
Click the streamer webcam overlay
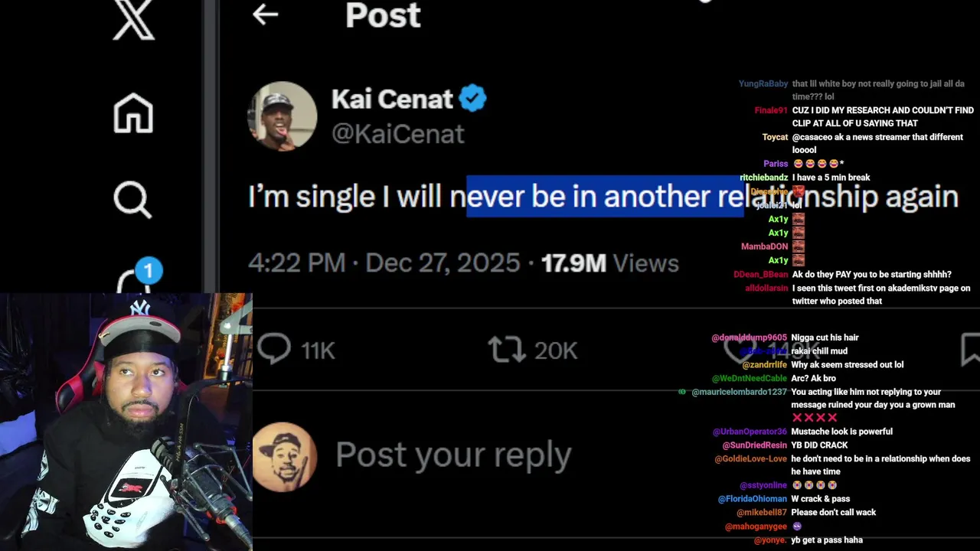click(x=126, y=422)
